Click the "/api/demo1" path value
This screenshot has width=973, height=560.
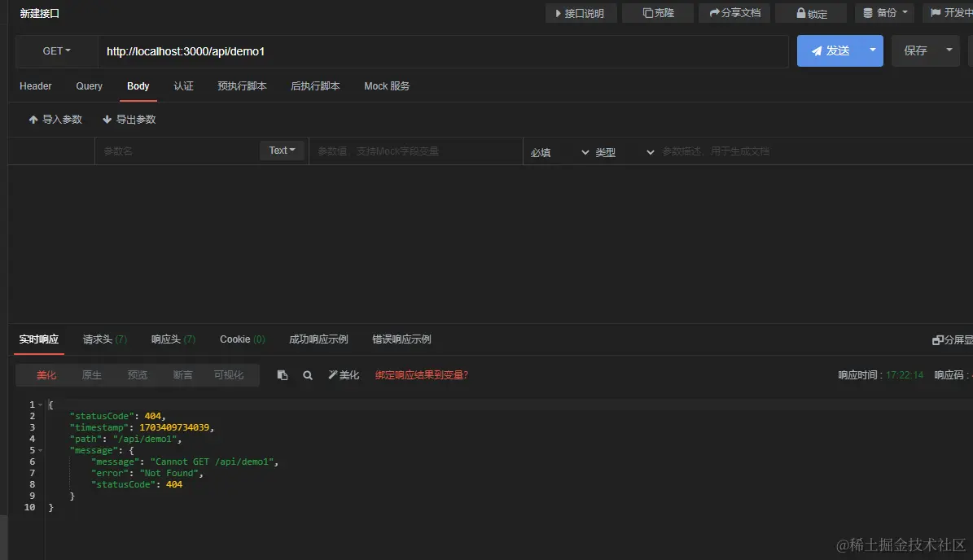coord(146,439)
